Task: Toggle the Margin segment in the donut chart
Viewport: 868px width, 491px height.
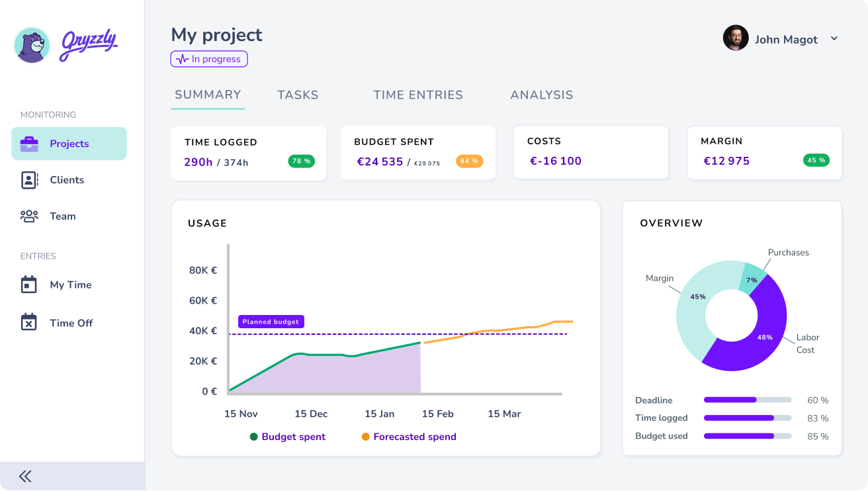Action: pyautogui.click(x=697, y=297)
